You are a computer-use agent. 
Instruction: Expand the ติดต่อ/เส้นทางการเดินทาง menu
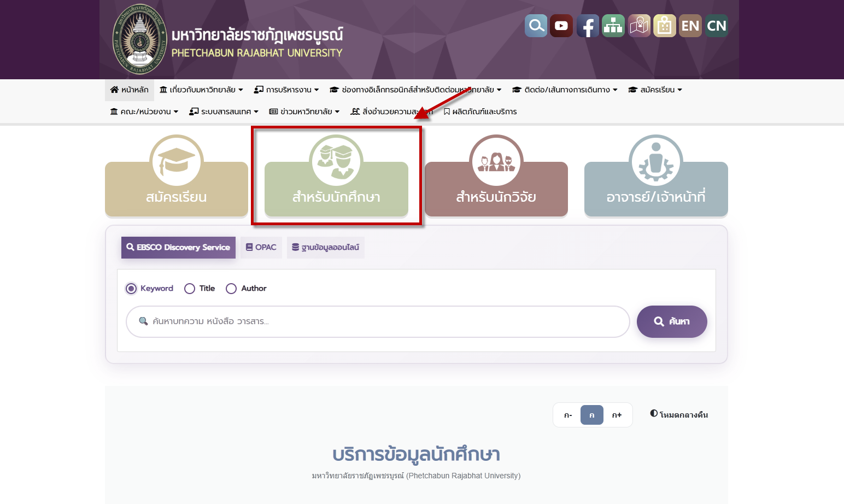coord(565,90)
